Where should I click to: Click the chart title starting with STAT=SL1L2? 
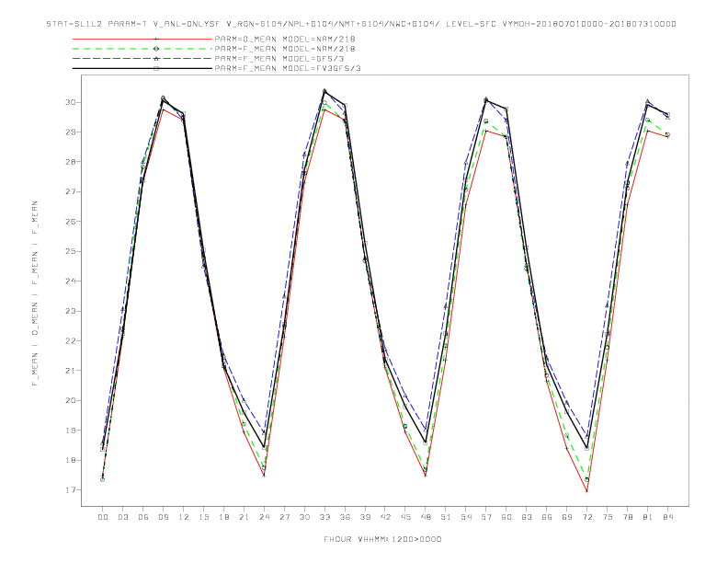[361, 24]
